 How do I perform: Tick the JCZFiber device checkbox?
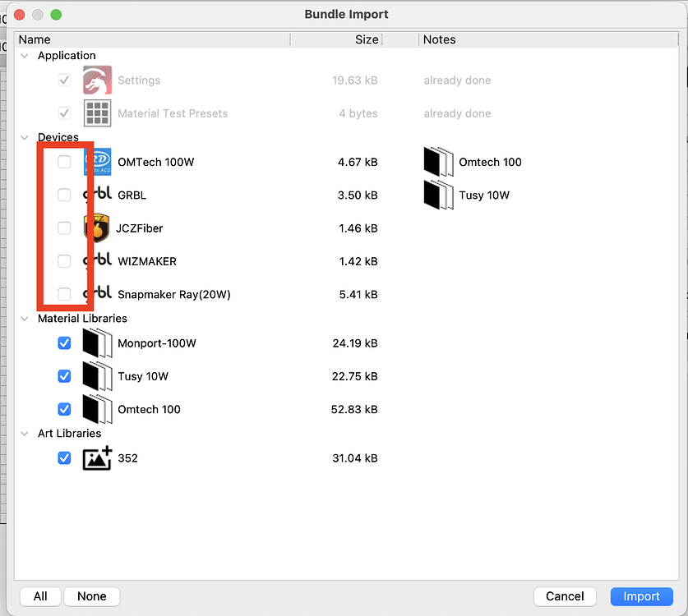pyautogui.click(x=64, y=228)
